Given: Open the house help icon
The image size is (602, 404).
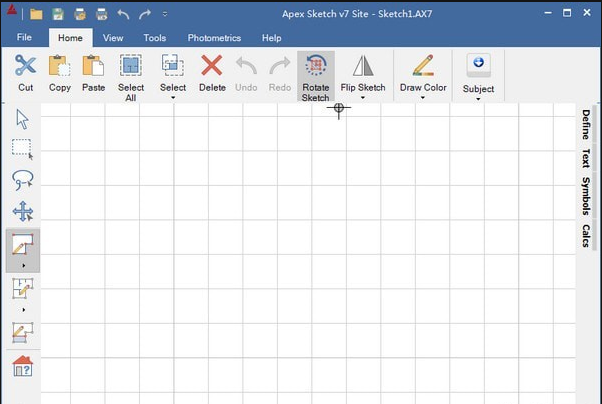Looking at the screenshot, I should tap(23, 366).
